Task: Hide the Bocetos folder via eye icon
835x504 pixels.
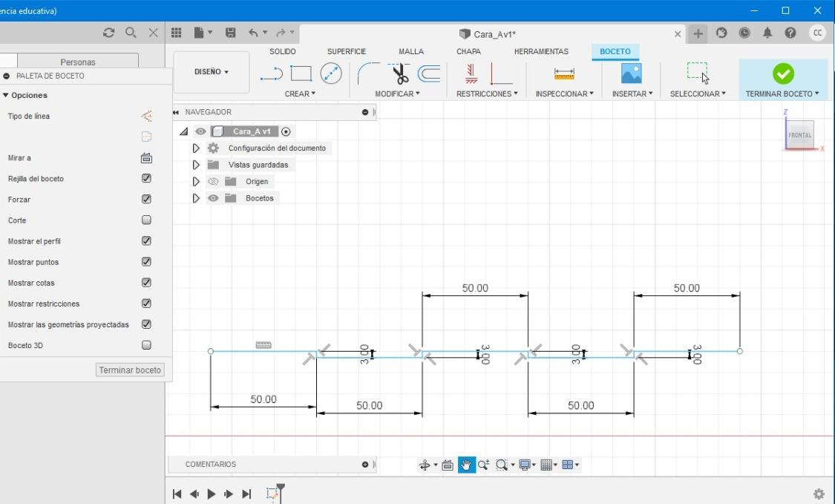Action: [213, 198]
